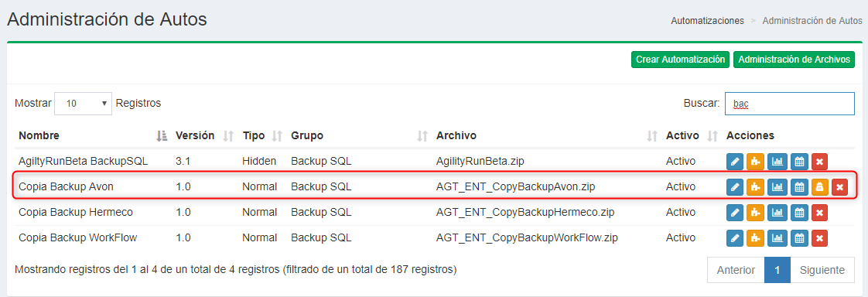
Task: View bar chart statistics for AgiltyRunBeta BackupSQL
Action: [777, 162]
